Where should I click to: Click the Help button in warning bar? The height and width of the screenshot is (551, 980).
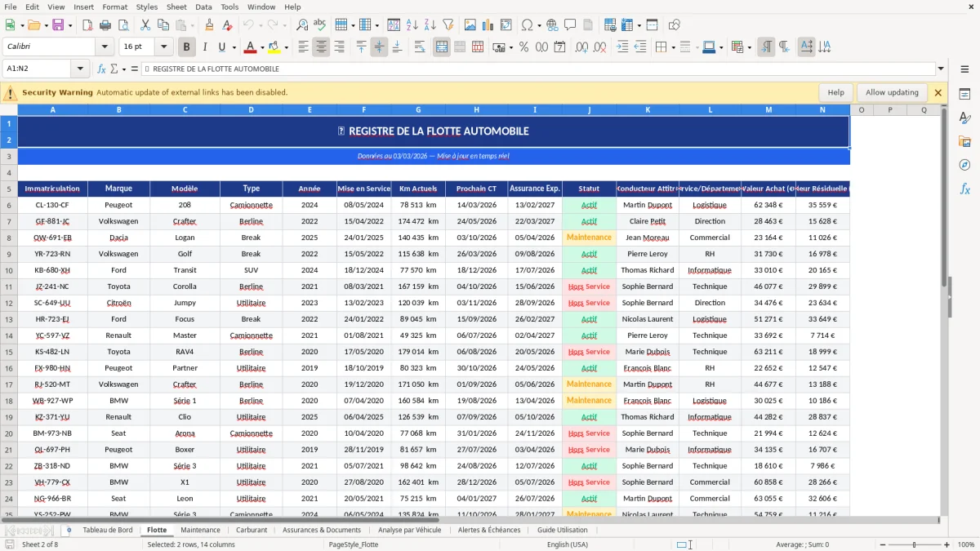tap(835, 92)
